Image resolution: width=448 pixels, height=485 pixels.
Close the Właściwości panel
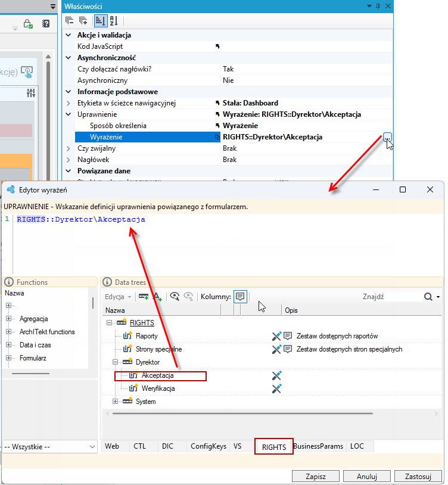[388, 6]
